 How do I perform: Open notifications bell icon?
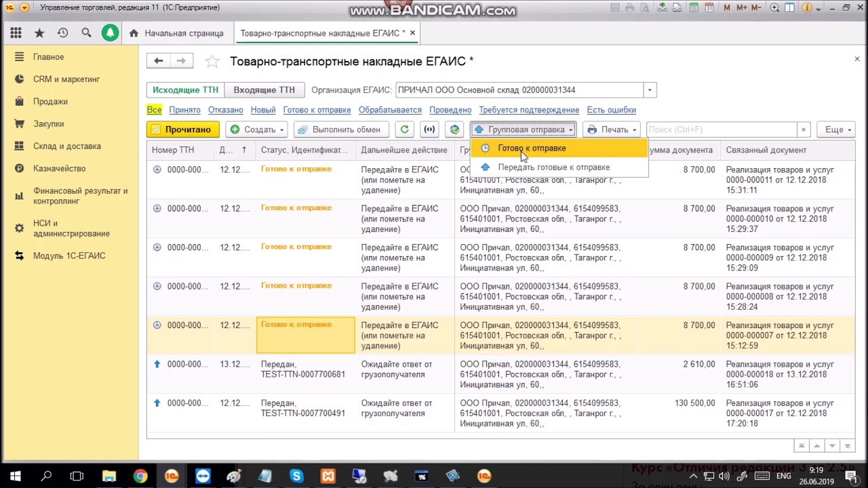tap(110, 33)
